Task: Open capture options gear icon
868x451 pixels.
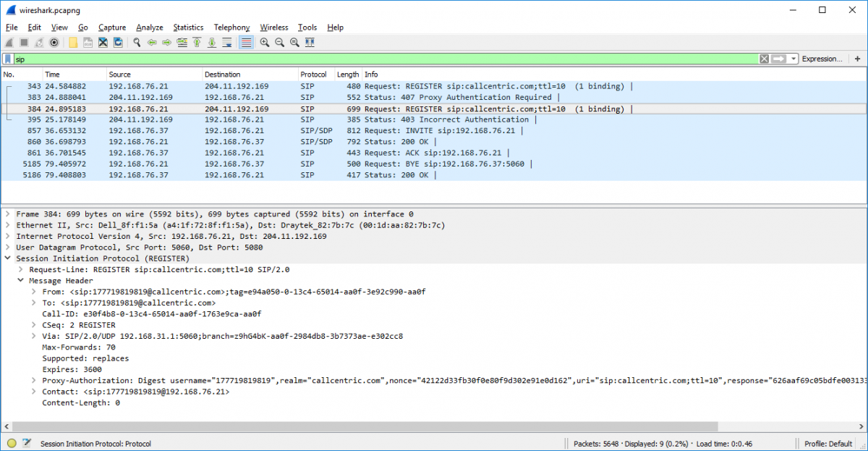Action: point(54,43)
